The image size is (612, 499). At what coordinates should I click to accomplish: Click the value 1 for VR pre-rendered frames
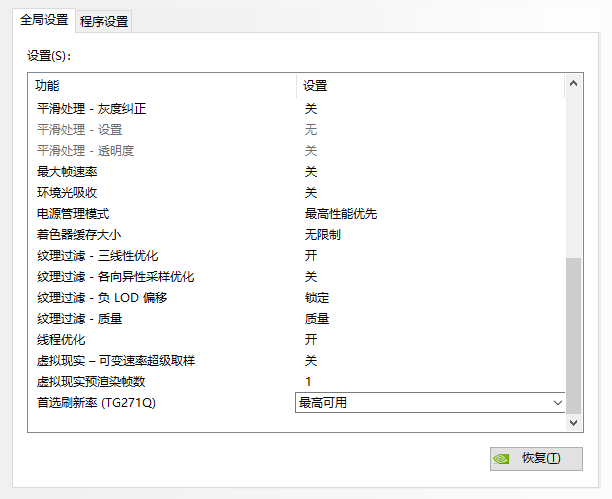pos(308,382)
